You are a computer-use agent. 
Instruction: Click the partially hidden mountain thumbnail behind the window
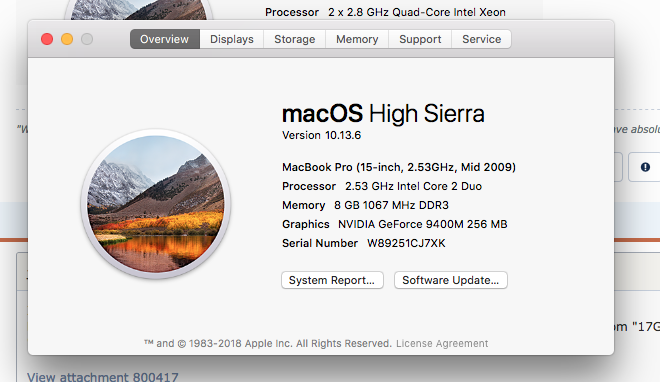138,10
